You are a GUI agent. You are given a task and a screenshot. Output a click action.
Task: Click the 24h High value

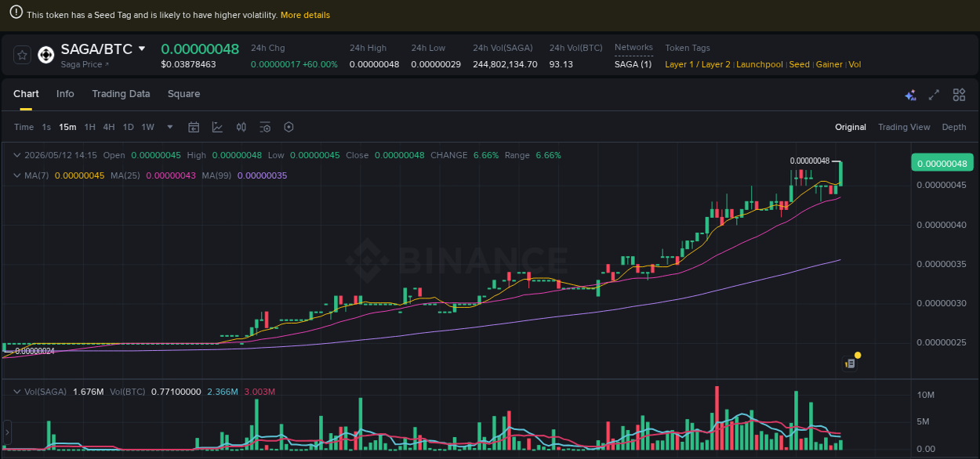(374, 64)
